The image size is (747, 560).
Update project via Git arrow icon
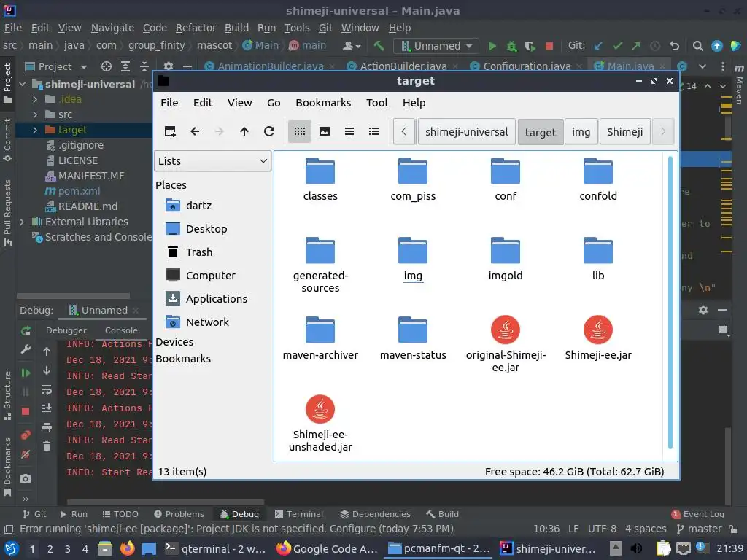(598, 46)
